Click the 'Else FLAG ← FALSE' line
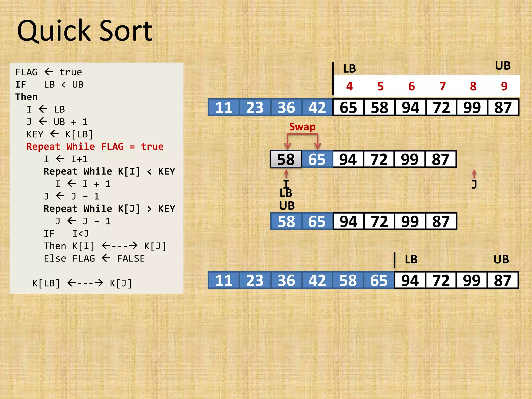This screenshot has height=399, width=532. (94, 258)
